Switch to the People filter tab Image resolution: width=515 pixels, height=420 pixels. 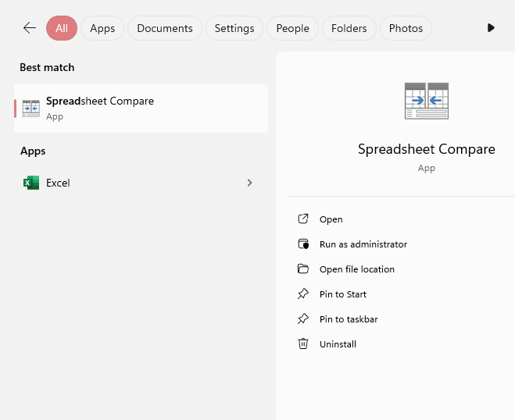coord(292,28)
